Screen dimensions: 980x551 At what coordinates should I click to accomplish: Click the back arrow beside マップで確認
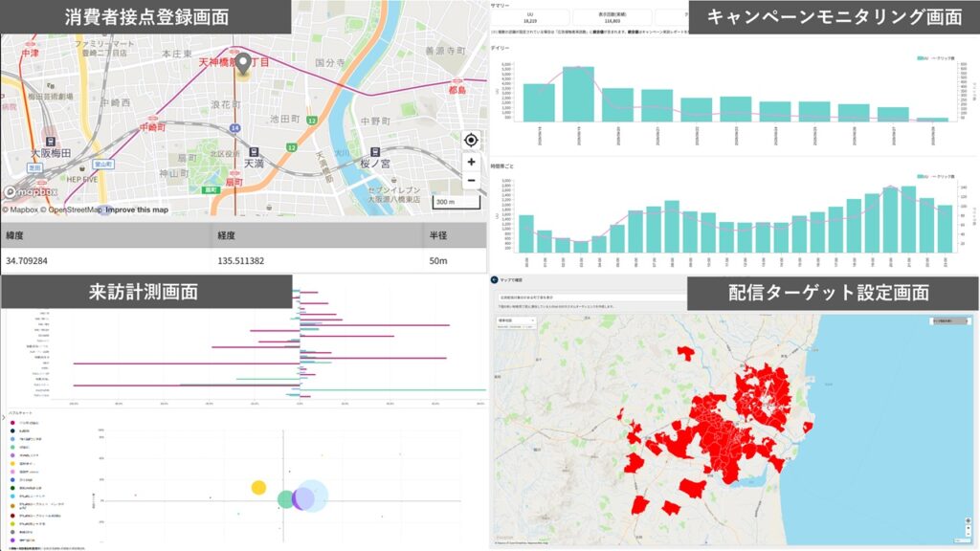(494, 280)
